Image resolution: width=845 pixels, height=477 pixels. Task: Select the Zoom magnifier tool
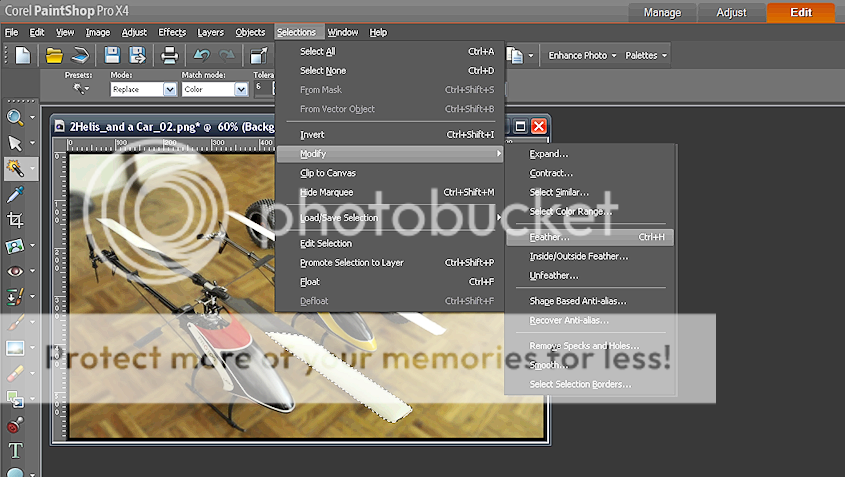click(15, 117)
